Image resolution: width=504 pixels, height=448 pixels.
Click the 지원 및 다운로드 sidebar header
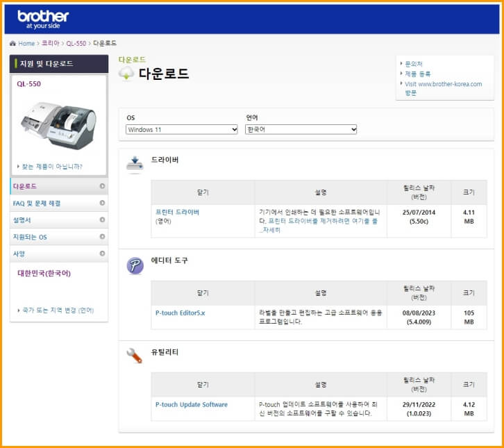pos(59,64)
